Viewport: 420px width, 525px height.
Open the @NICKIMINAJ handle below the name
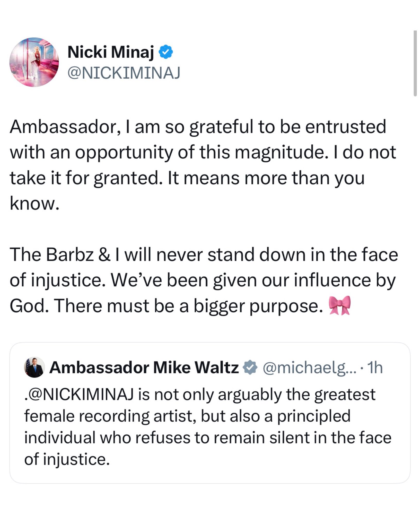[124, 73]
